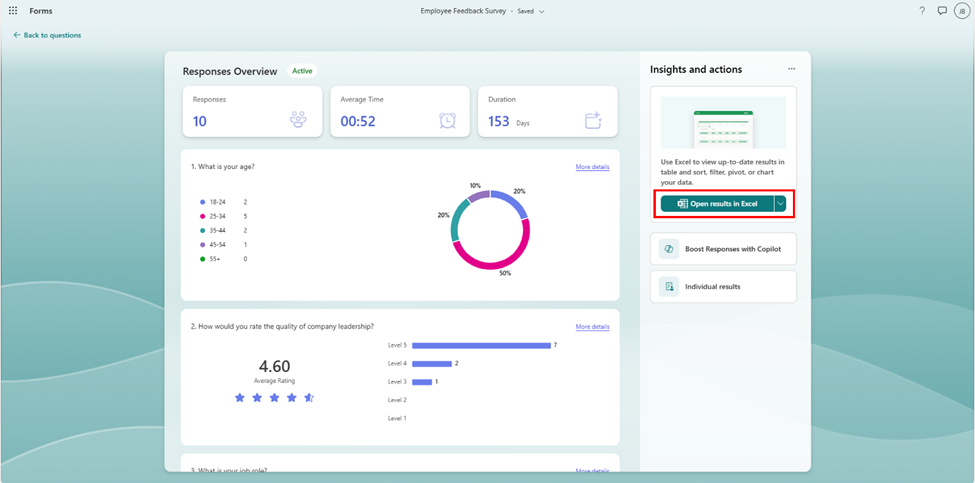975x483 pixels.
Task: Open Individual results
Action: (x=723, y=287)
